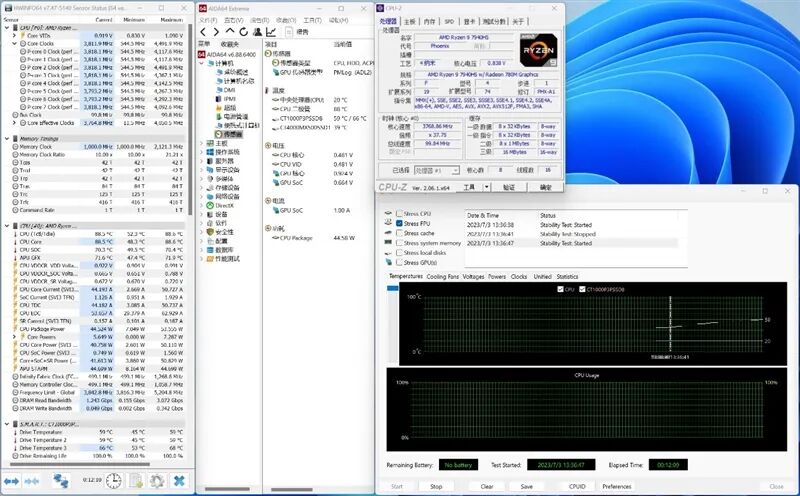Click HWiNFO vertical scrollbar
Image resolution: width=800 pixels, height=496 pixels.
(190, 120)
